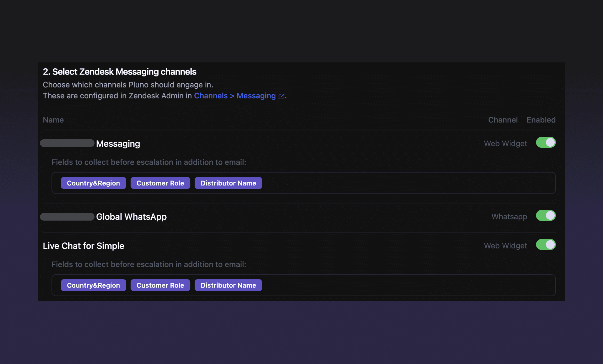
Task: Click the Distributor Name chip under Messaging
Action: [x=228, y=183]
